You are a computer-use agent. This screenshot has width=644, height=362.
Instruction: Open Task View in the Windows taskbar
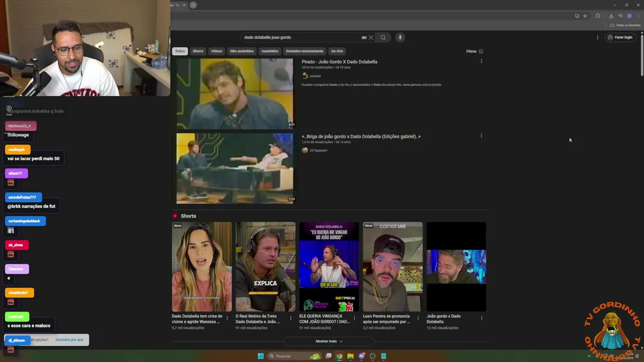coord(329,356)
